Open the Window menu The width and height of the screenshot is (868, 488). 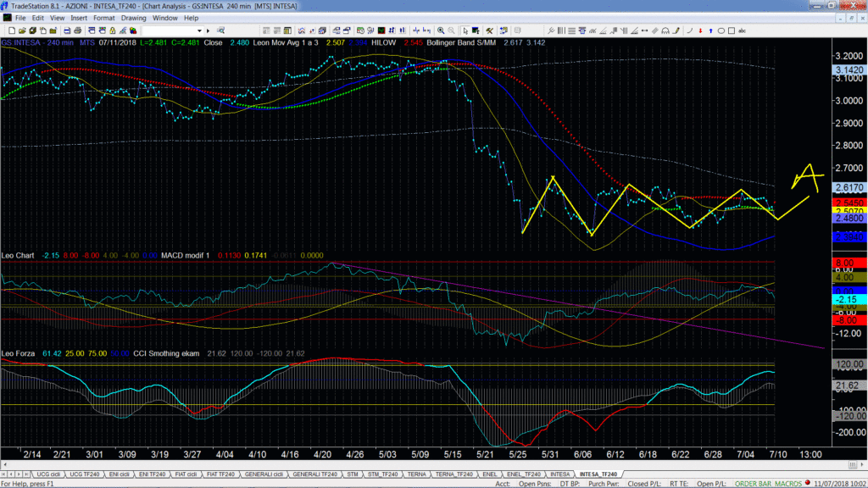(x=164, y=18)
